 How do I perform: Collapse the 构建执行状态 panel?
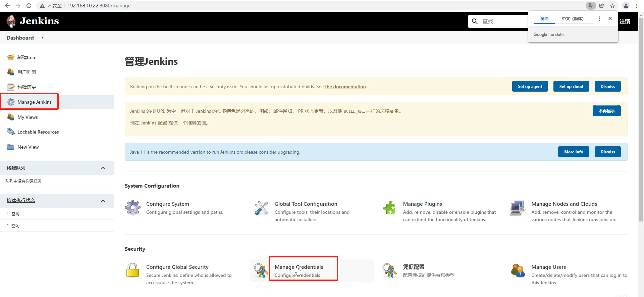point(103,201)
